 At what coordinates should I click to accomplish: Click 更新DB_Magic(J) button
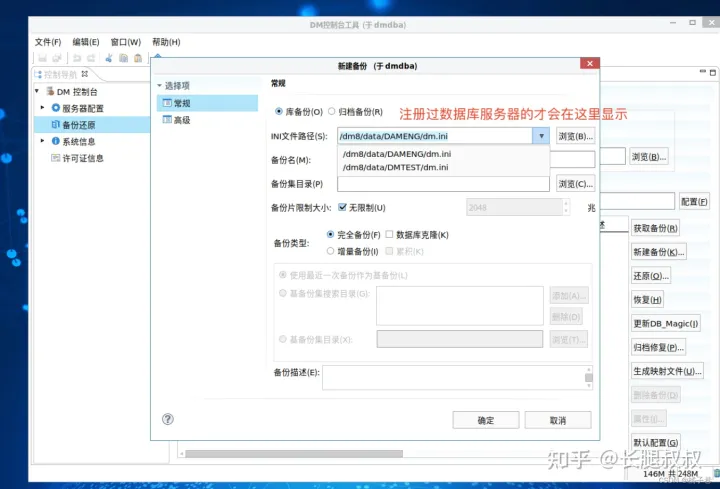[666, 324]
